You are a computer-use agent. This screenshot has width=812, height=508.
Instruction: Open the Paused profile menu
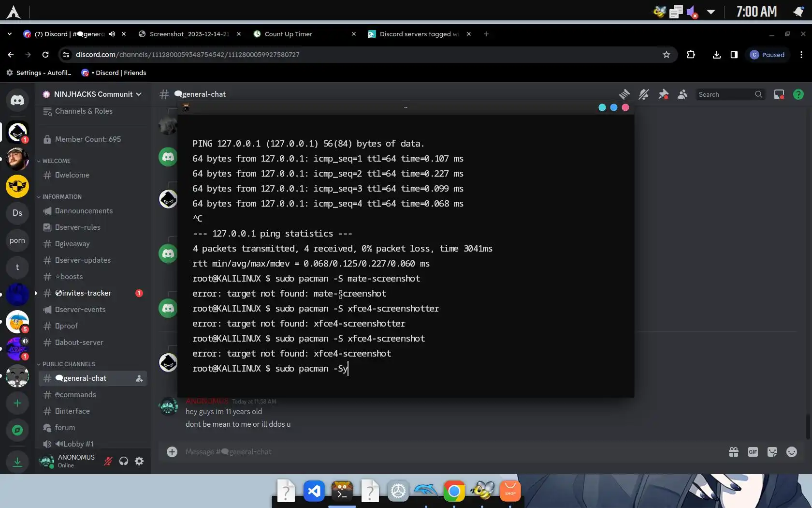click(768, 55)
